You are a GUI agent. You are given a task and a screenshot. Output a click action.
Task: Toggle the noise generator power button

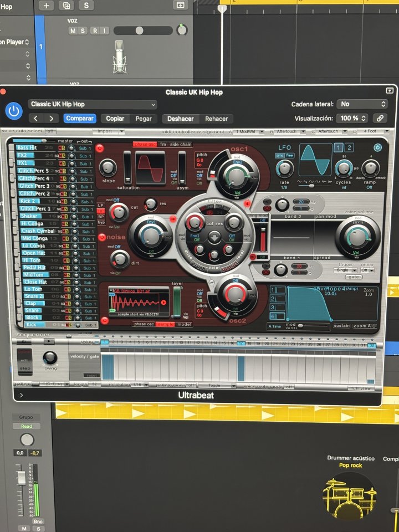point(102,237)
